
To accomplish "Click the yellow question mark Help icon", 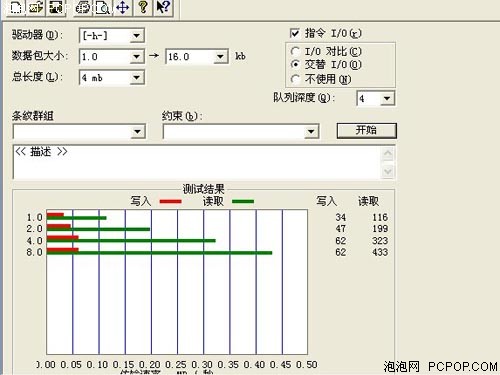I will click(x=143, y=7).
